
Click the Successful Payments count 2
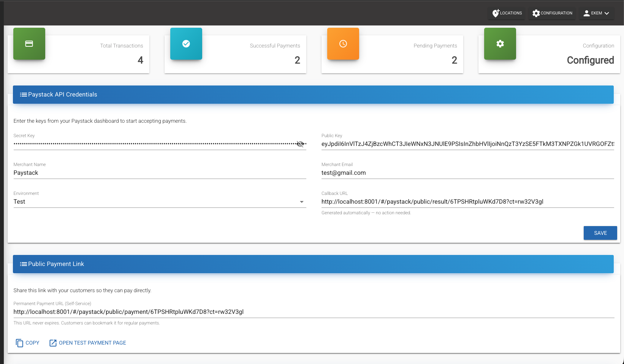(x=298, y=60)
